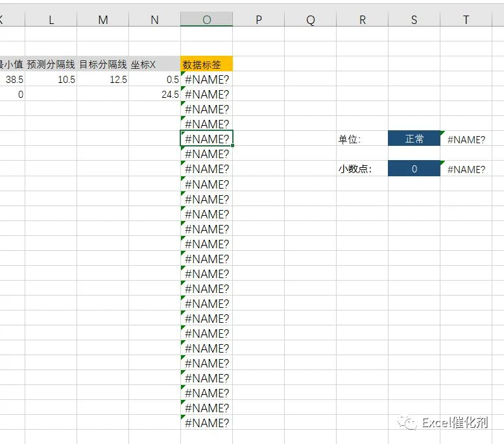
Task: Select the blue decimal cell showing 0
Action: [414, 169]
